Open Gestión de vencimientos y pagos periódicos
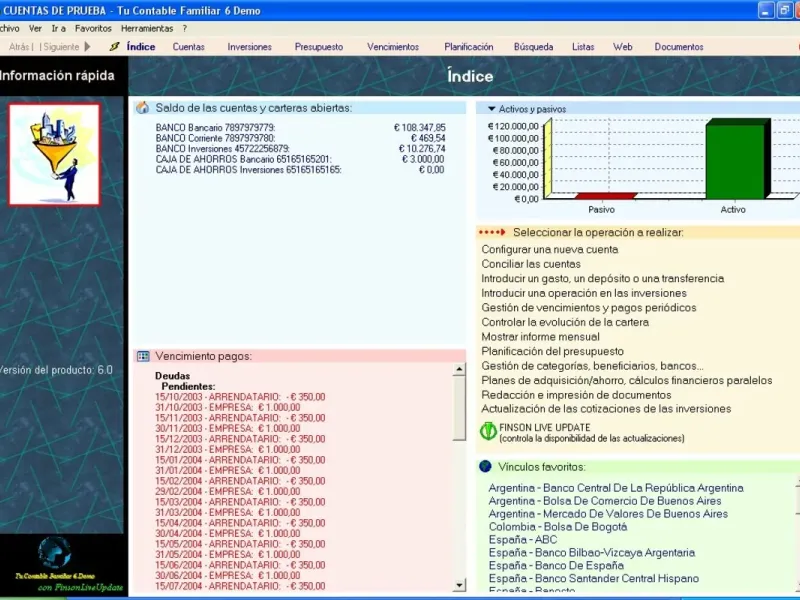800x600 pixels. pyautogui.click(x=589, y=308)
